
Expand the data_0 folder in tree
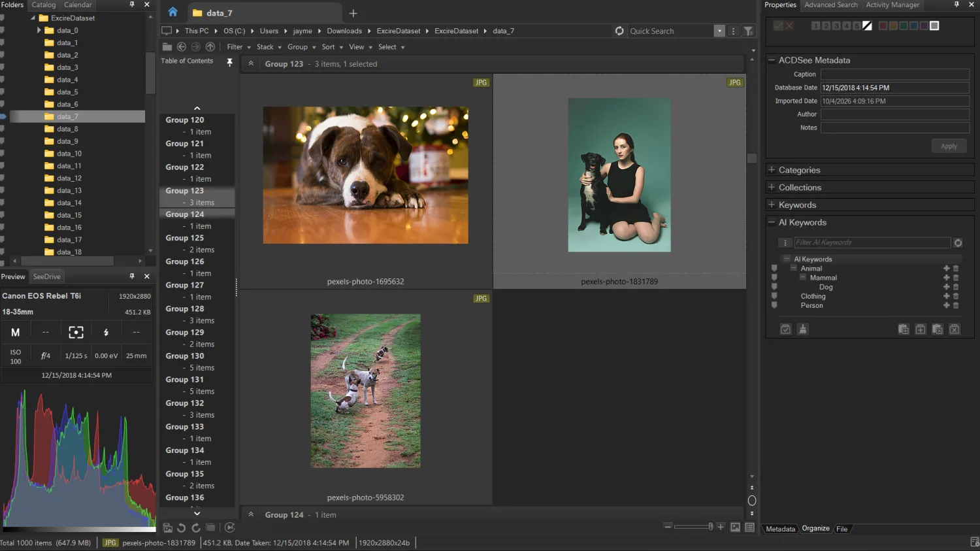39,30
